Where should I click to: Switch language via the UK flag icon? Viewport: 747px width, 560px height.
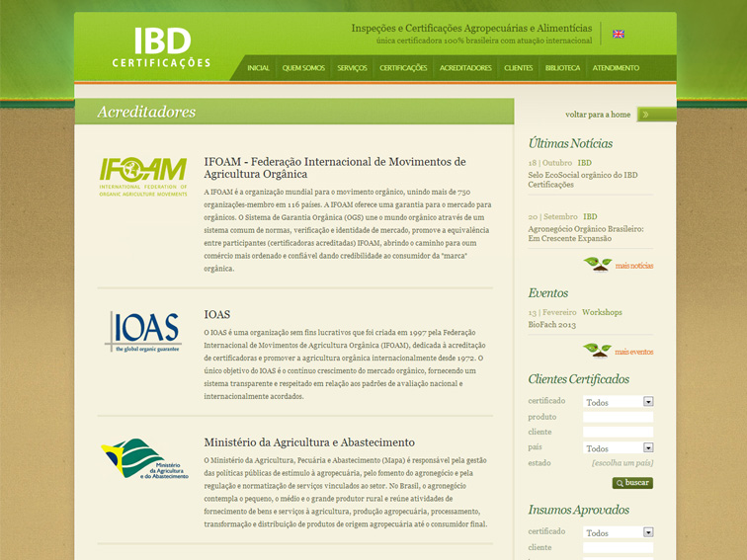point(619,34)
